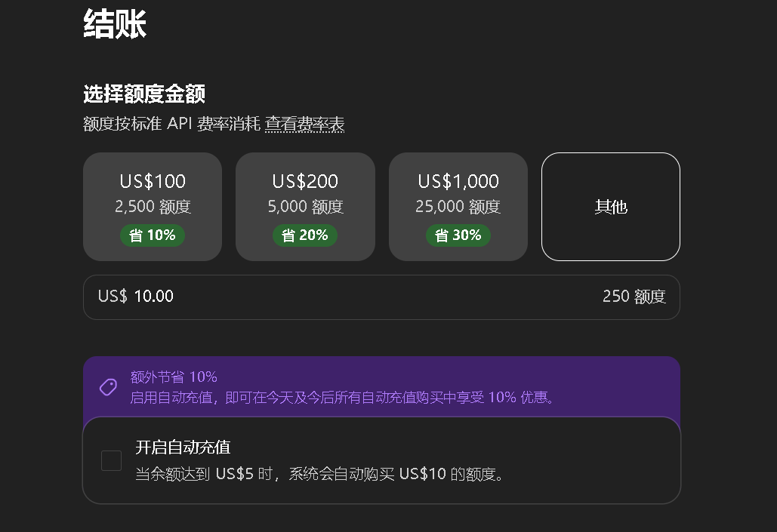Open the 查看费率表 rate table link

tap(305, 124)
